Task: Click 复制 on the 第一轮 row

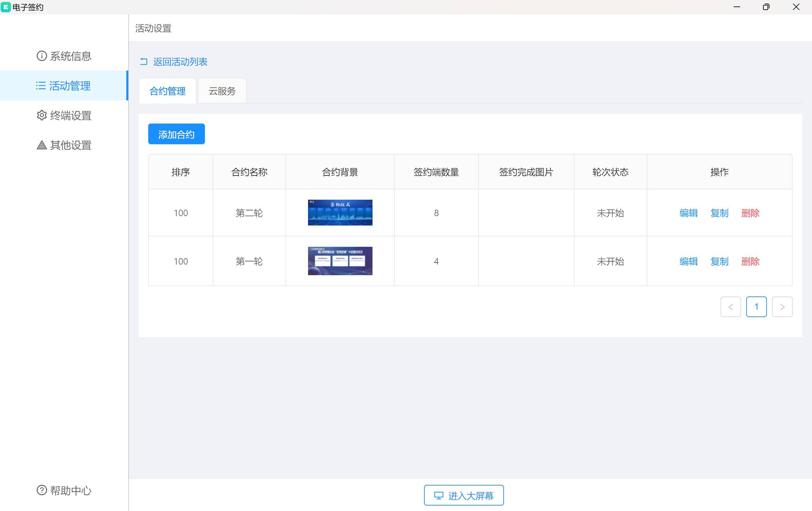Action: pos(719,261)
